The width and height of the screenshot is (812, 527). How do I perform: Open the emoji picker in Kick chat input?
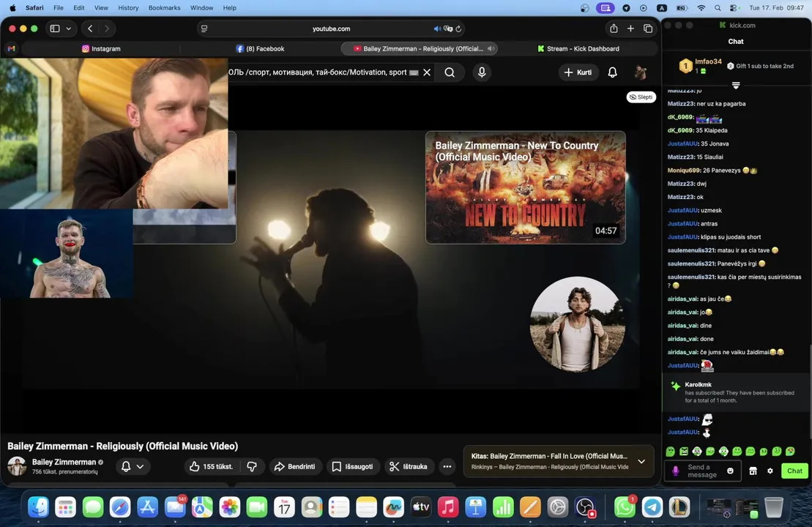730,471
